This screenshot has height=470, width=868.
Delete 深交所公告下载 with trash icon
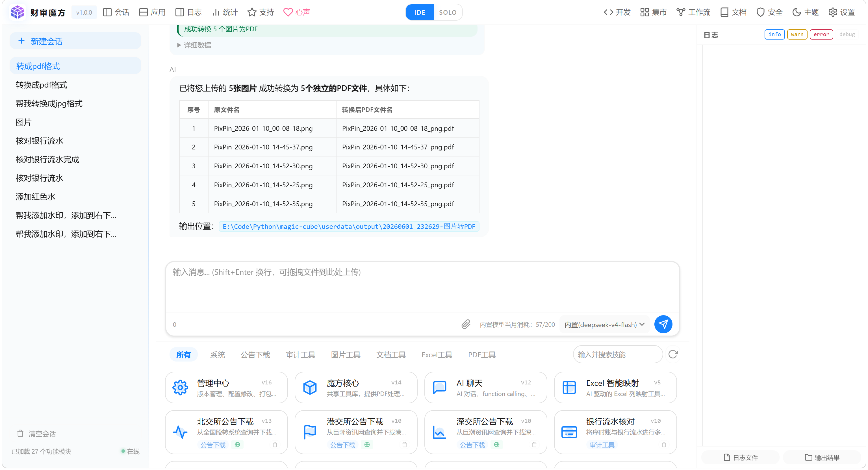coord(534,445)
